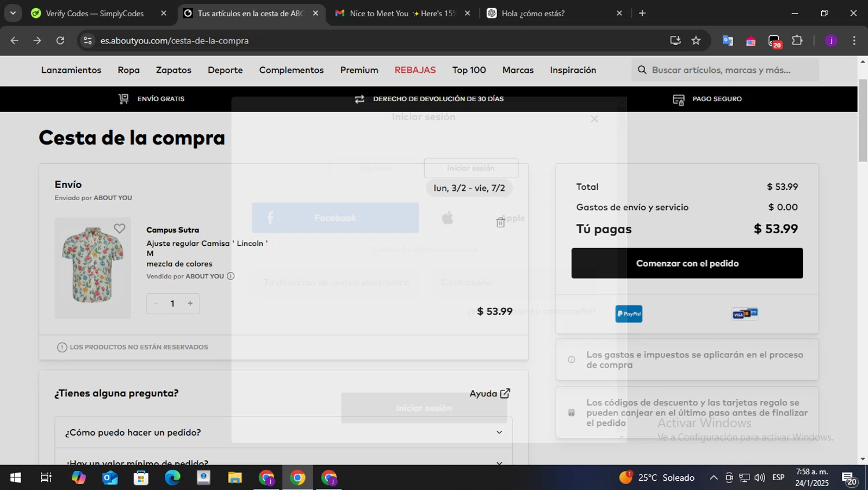Open File Explorer from the taskbar
Image resolution: width=868 pixels, height=490 pixels.
click(234, 478)
